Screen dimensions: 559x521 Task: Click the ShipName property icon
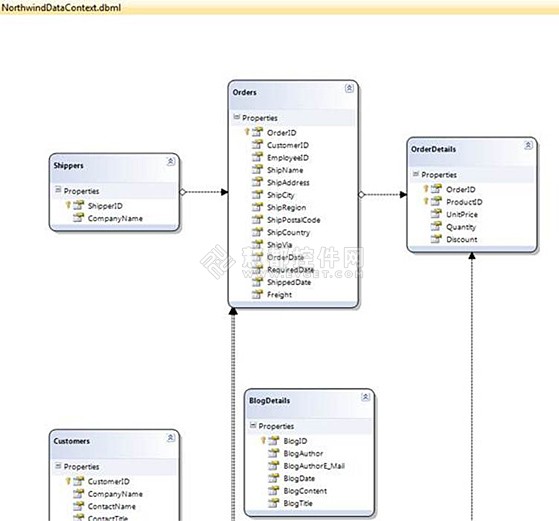tap(257, 170)
